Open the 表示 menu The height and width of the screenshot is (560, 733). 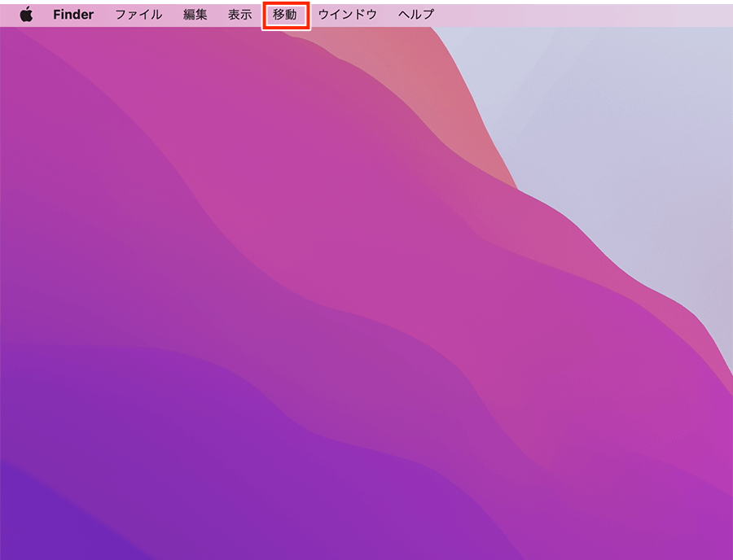point(239,15)
